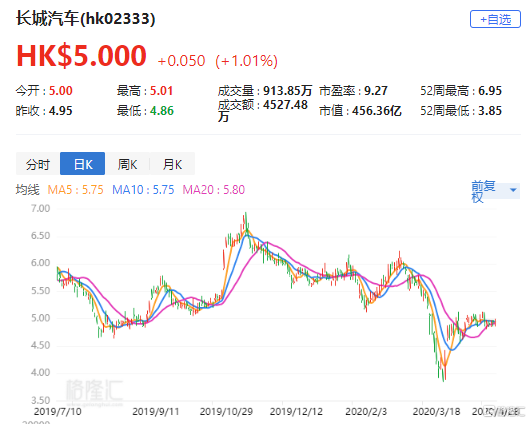Select the 2020/2/3 date on the axis
The image size is (532, 424).
[366, 411]
